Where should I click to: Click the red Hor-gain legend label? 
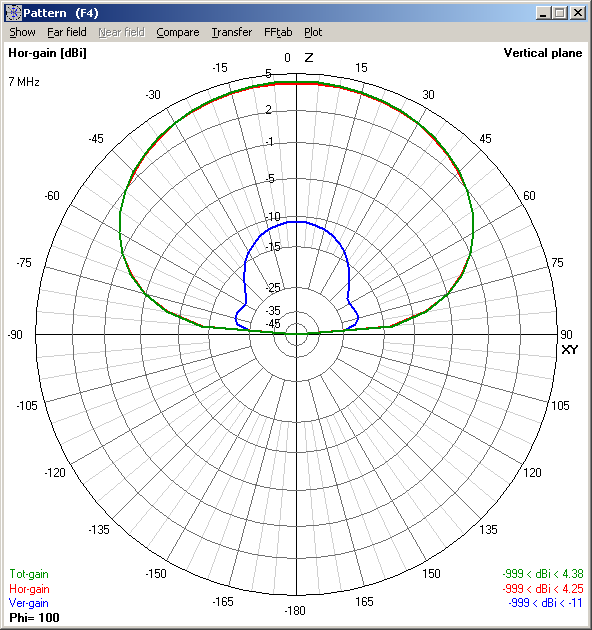click(29, 589)
